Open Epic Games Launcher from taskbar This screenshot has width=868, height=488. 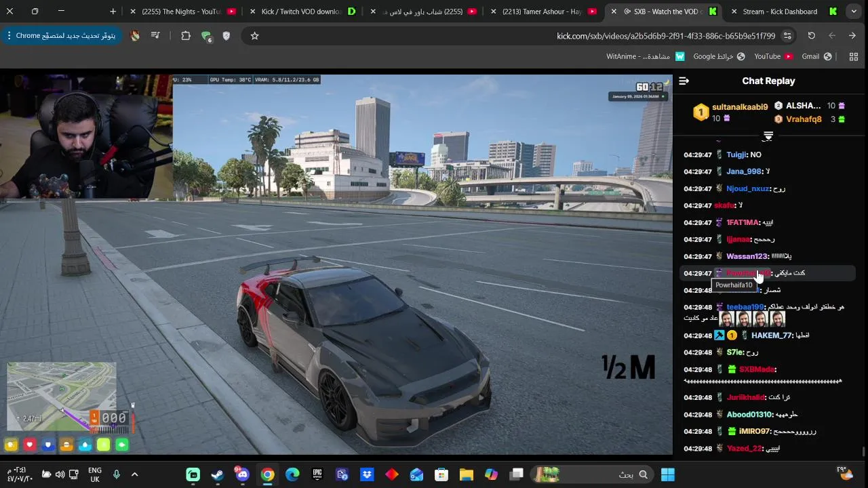tap(317, 474)
